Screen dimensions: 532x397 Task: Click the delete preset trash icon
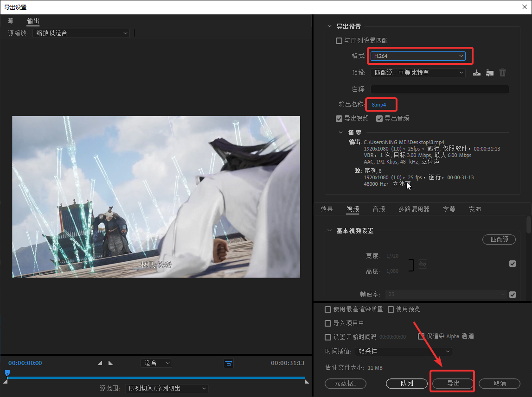[502, 72]
